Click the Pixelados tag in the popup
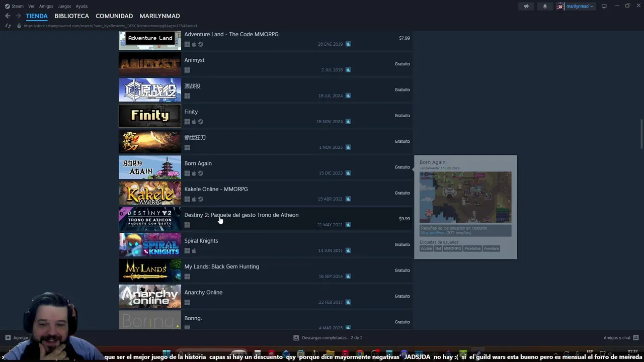Screen dimensions: 644x362 472,248
